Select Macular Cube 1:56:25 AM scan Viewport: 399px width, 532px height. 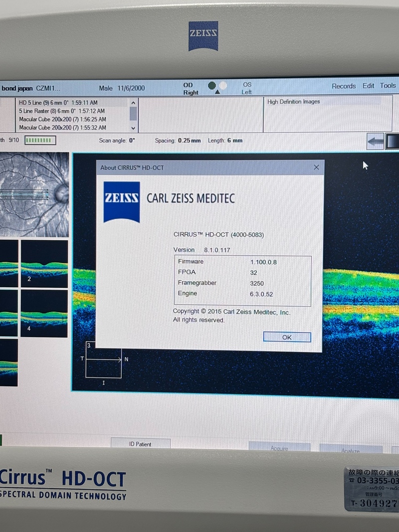[62, 120]
